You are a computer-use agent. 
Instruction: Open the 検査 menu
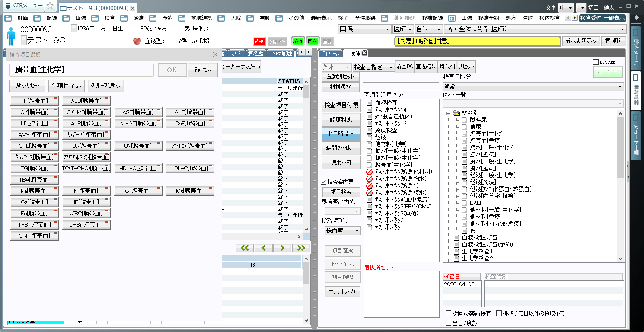[x=110, y=18]
